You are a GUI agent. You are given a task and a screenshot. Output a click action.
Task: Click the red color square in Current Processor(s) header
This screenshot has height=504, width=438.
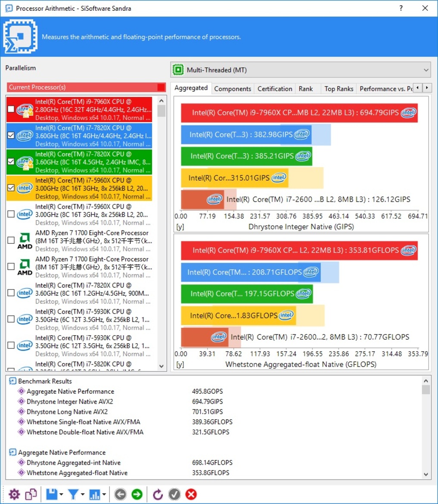click(161, 87)
